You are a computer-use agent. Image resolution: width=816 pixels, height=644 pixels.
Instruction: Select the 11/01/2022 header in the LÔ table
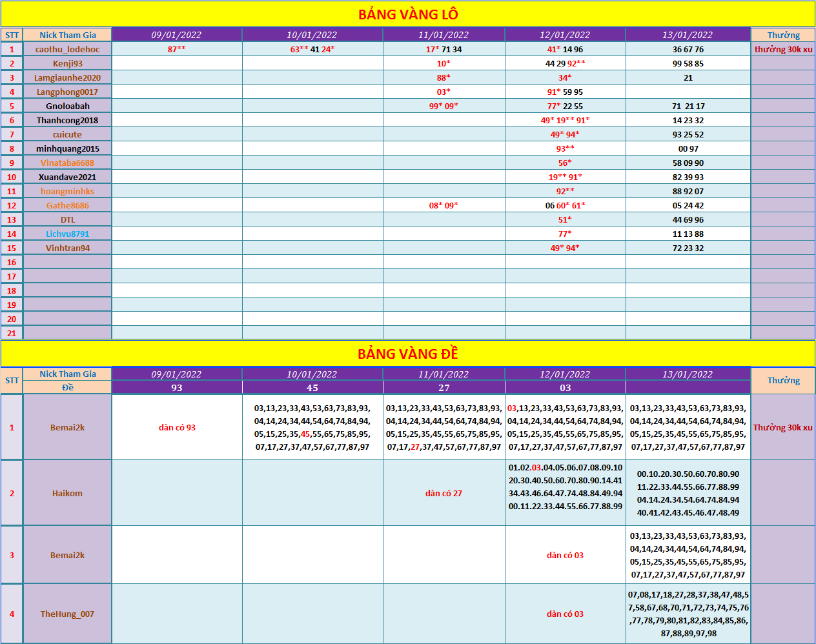[444, 35]
